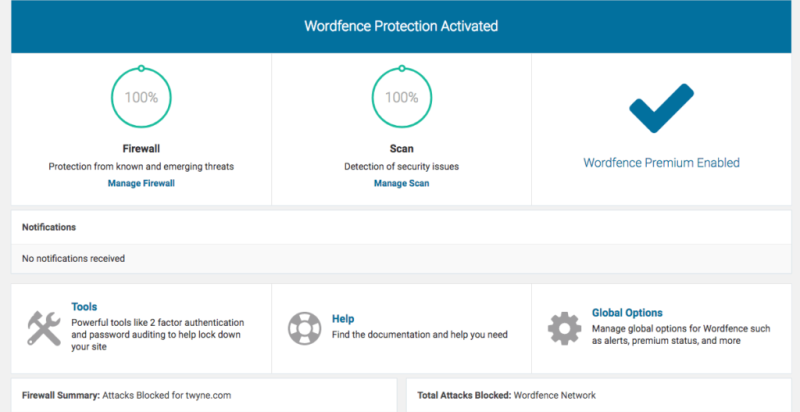Image resolution: width=800 pixels, height=412 pixels.
Task: Open the Manage Firewall link
Action: (141, 183)
